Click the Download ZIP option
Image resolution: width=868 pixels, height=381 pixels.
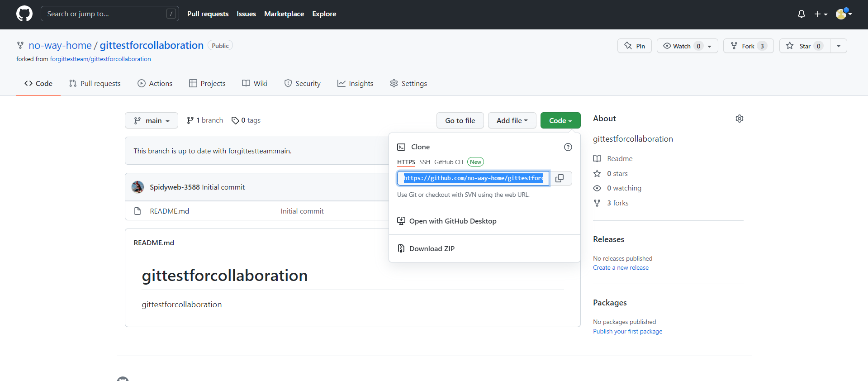click(432, 248)
